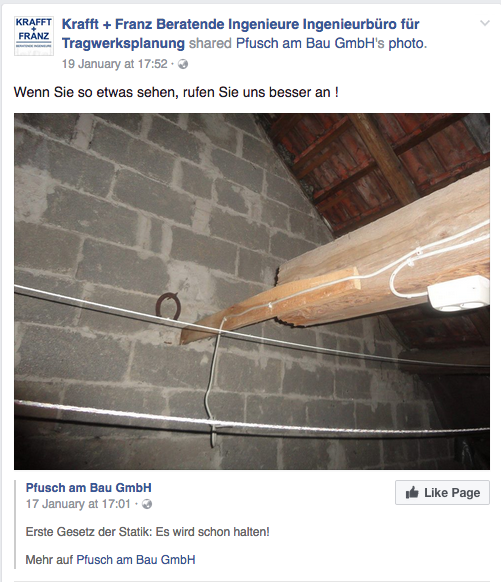
Task: Open the 19 January at 17:52 timestamp
Action: pyautogui.click(x=115, y=64)
